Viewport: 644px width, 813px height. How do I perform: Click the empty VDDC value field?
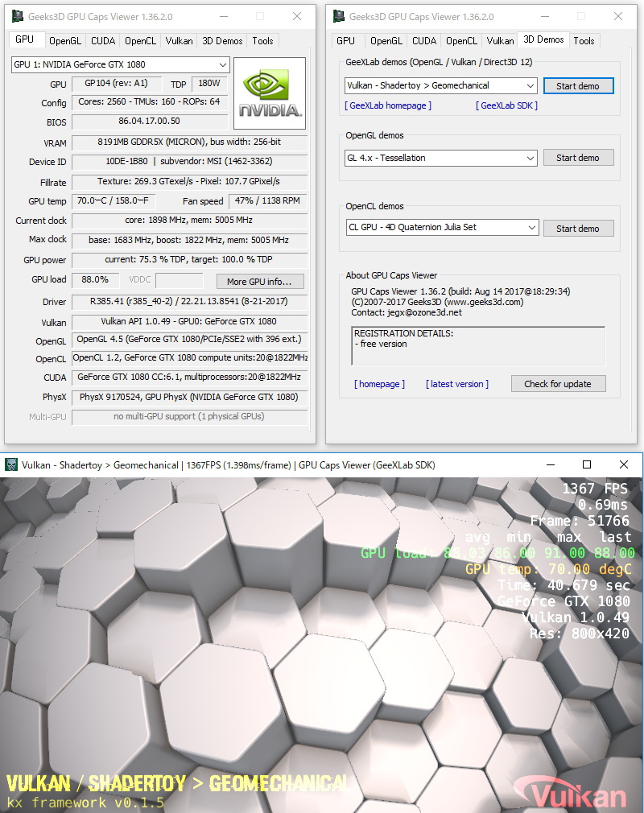click(x=180, y=280)
